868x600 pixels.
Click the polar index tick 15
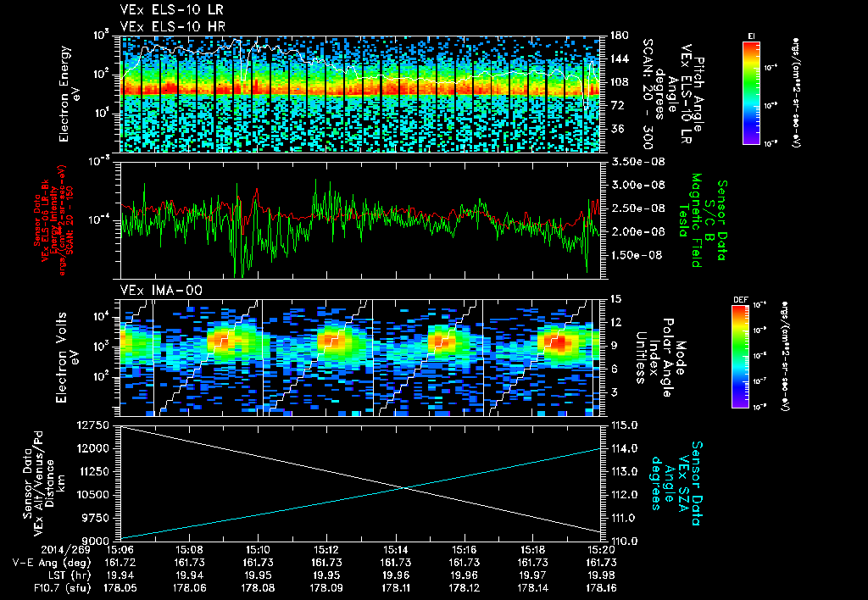615,299
